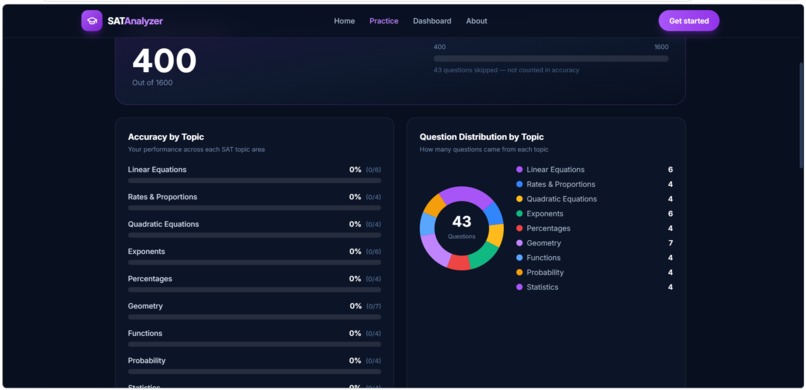This screenshot has height=390, width=806.
Task: Click the Geometry legend label
Action: coord(544,243)
